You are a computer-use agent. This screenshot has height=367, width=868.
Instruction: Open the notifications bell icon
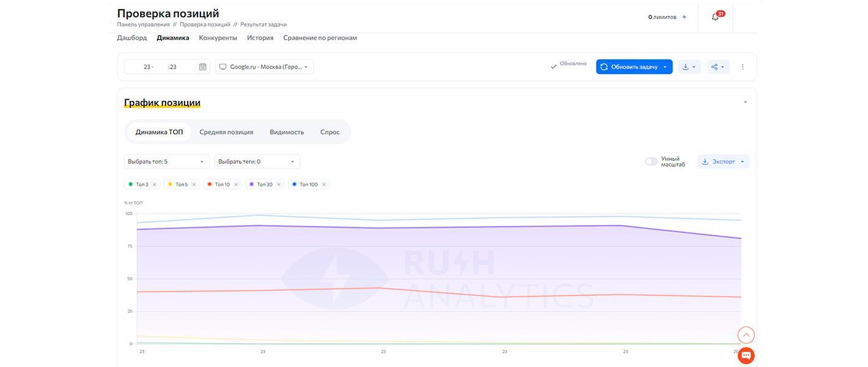coord(715,17)
